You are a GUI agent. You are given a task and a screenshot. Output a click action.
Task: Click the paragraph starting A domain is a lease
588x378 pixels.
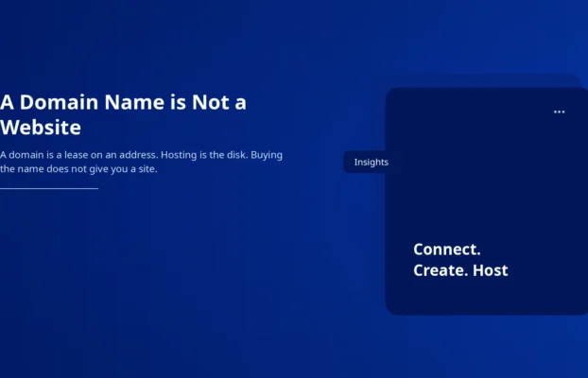pos(142,162)
